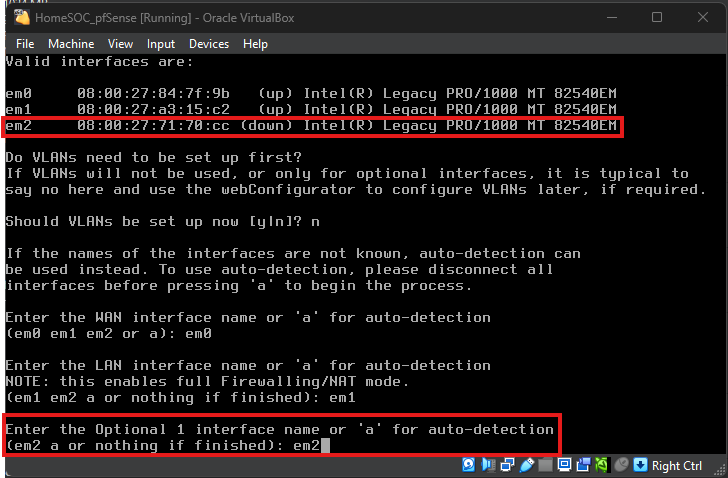The height and width of the screenshot is (478, 728).
Task: Open the Devices menu
Action: pyautogui.click(x=208, y=44)
